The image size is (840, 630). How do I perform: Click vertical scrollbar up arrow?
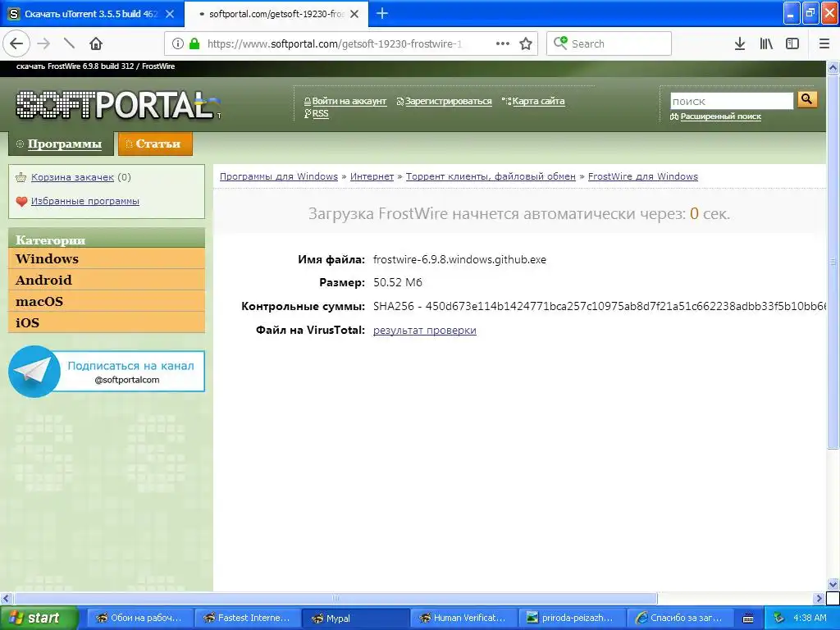pos(833,67)
